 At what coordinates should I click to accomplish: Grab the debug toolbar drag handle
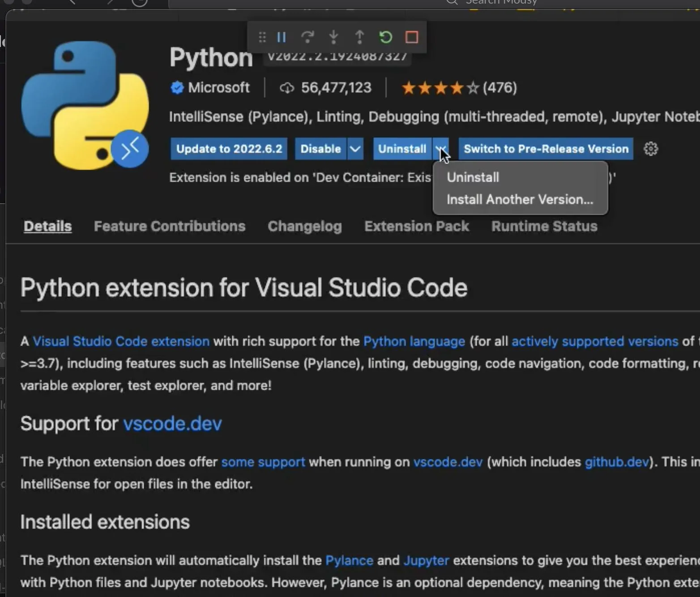click(262, 37)
